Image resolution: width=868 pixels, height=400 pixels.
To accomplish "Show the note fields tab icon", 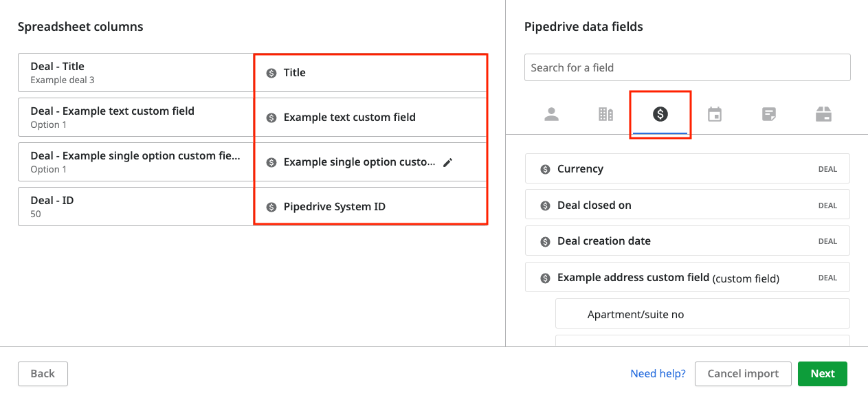I will tap(769, 115).
